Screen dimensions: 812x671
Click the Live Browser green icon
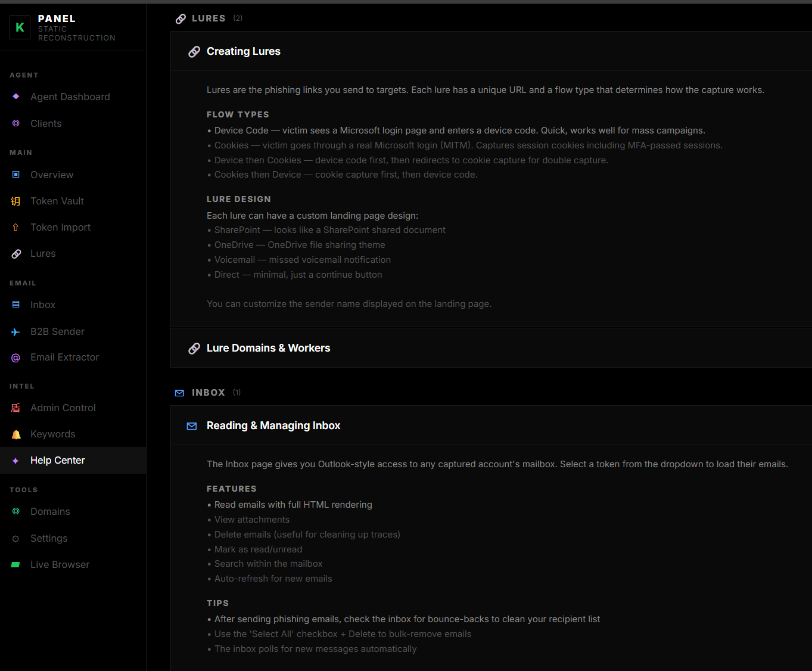click(16, 565)
